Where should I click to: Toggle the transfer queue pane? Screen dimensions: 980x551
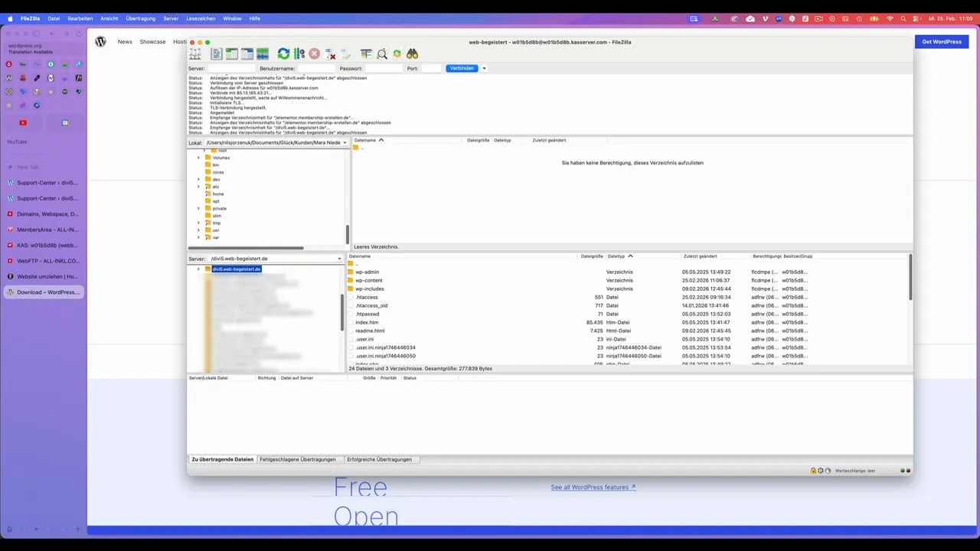coord(262,54)
